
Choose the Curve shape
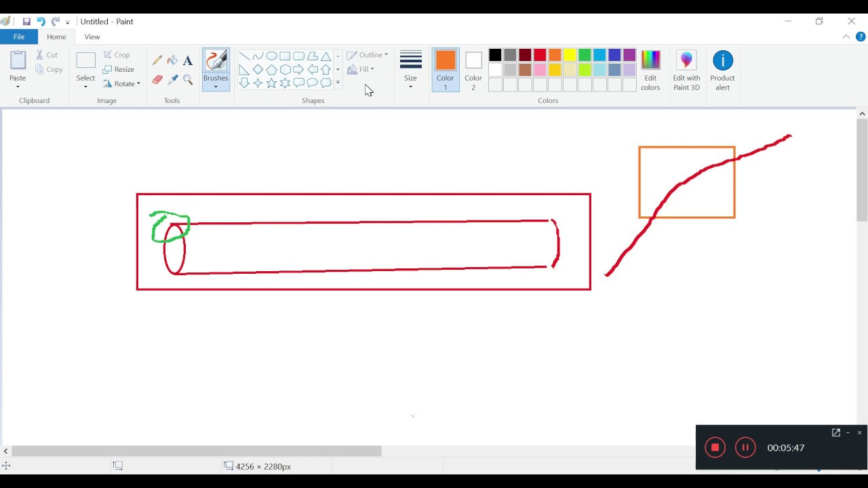258,56
